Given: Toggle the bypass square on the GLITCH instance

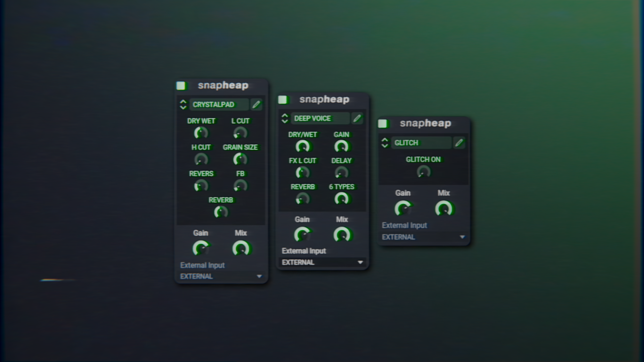Looking at the screenshot, I should (383, 123).
